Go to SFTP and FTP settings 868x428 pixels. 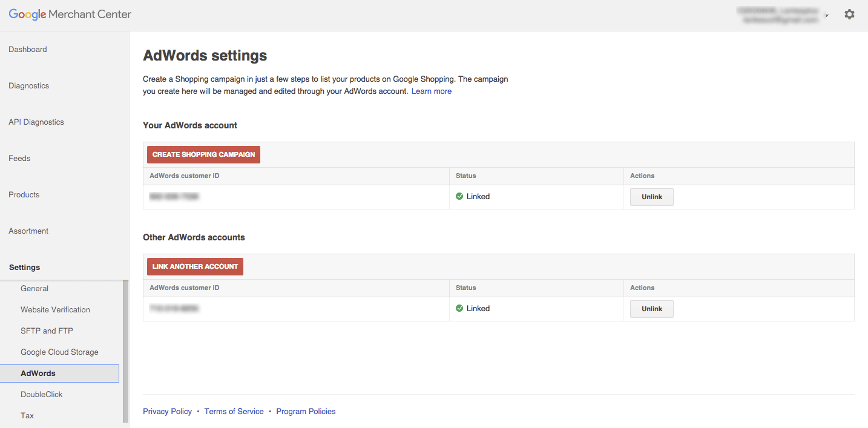tap(47, 331)
